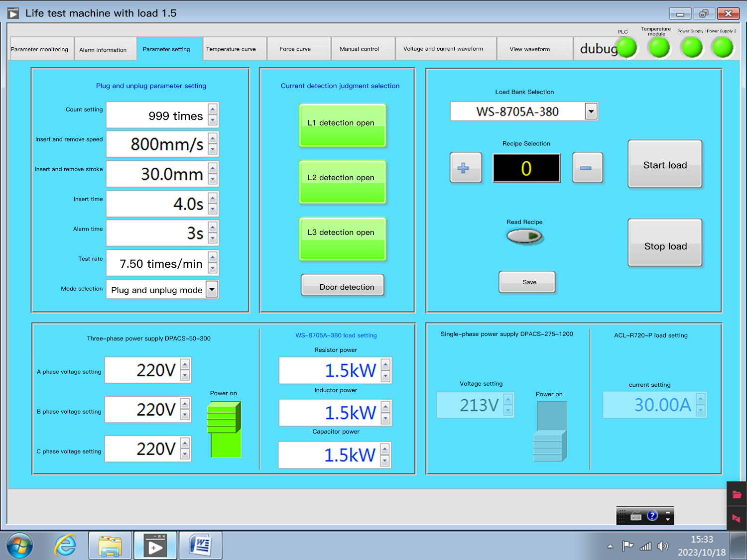Click the network signal tray icon

[x=645, y=546]
